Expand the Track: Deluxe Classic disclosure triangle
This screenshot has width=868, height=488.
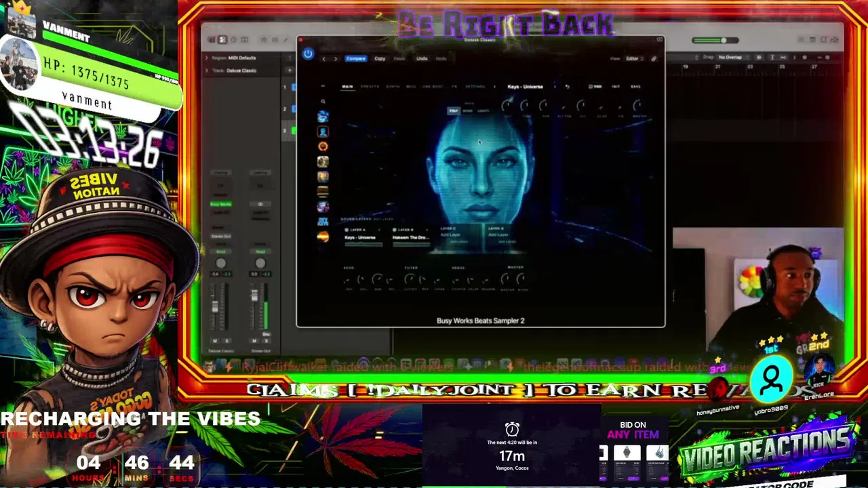207,70
